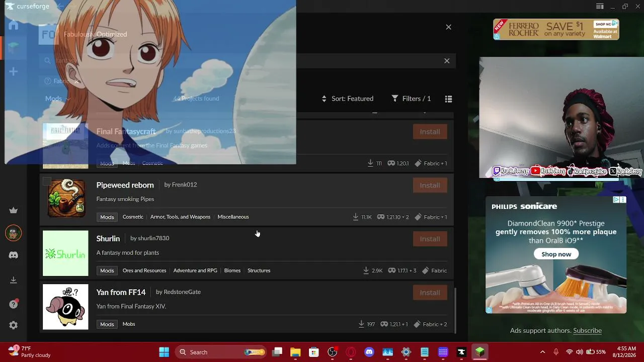
Task: Open the Pipeweed reborn mod thumbnail
Action: (x=65, y=200)
